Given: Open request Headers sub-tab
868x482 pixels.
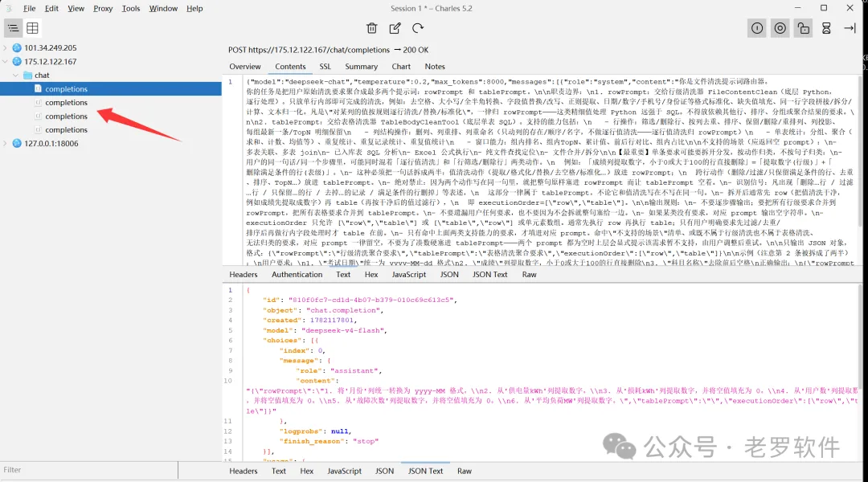Looking at the screenshot, I should point(244,275).
